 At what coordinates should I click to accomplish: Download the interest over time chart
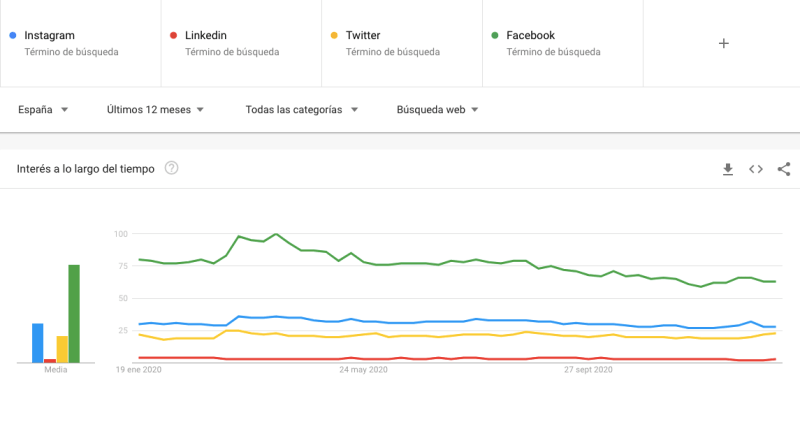tap(728, 169)
